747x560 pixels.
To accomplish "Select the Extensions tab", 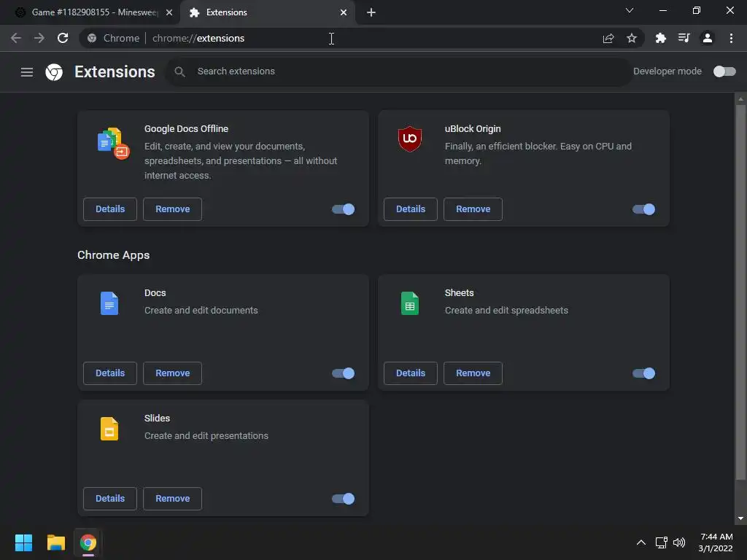I will [268, 12].
